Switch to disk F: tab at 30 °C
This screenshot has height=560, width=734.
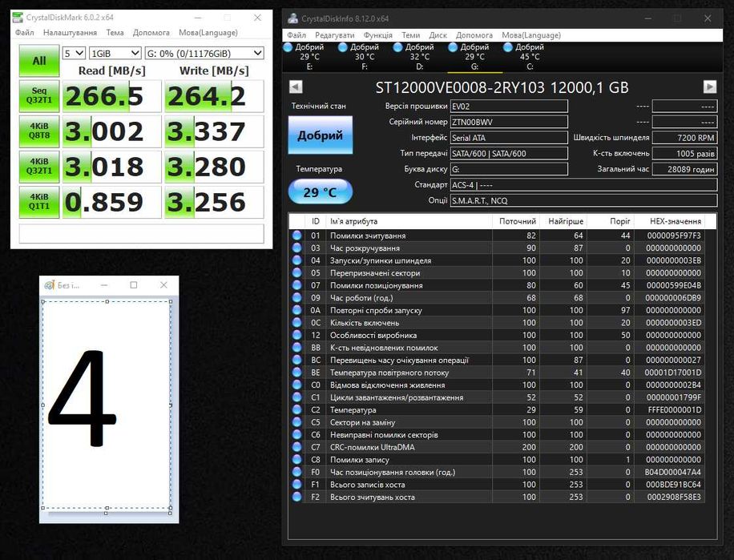click(365, 57)
